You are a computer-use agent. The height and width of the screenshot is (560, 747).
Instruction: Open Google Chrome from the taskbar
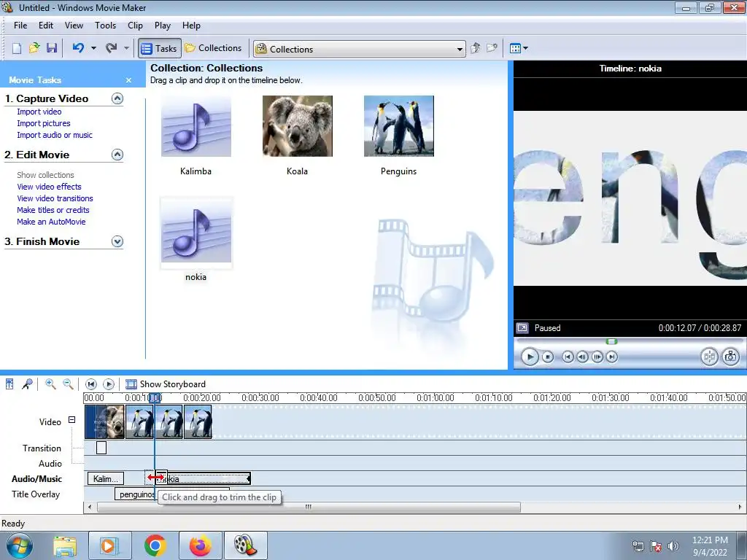click(x=155, y=545)
